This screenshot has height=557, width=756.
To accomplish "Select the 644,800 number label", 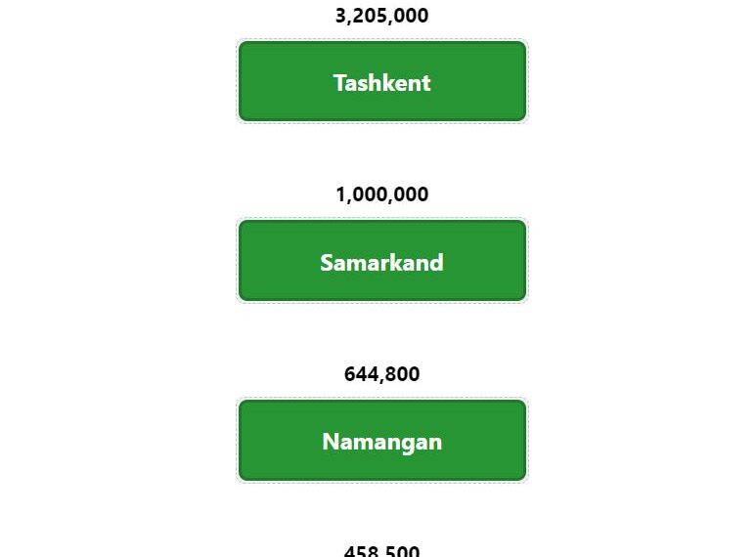I will point(381,374).
